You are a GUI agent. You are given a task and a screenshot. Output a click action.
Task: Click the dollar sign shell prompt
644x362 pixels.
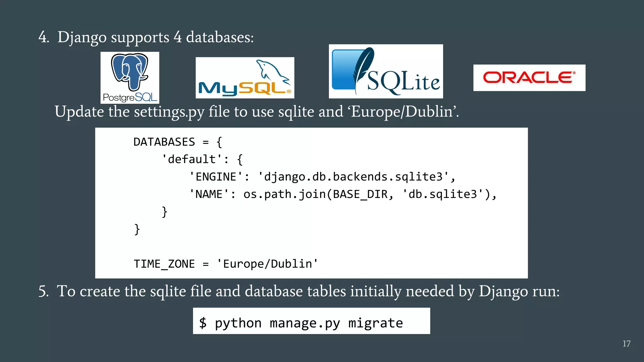[203, 323]
